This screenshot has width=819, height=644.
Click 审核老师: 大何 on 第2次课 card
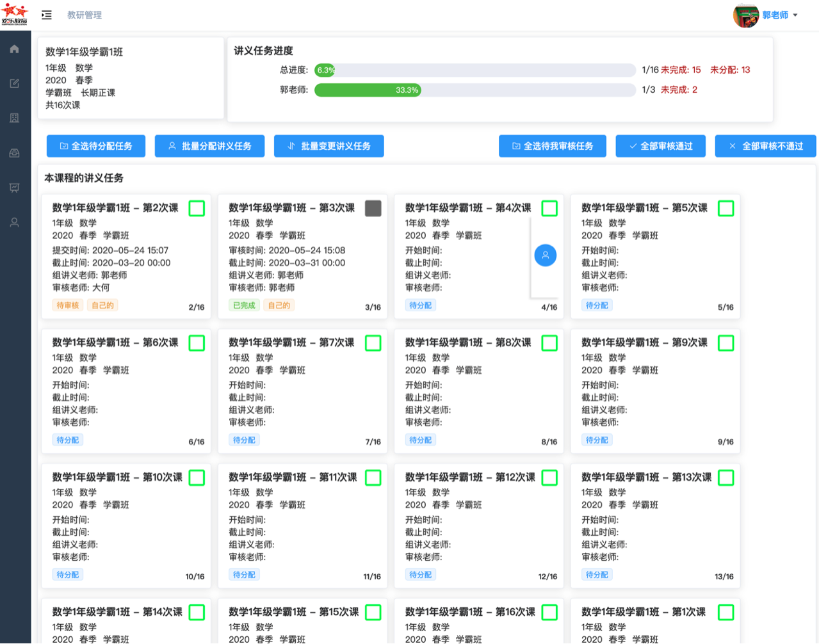click(81, 287)
